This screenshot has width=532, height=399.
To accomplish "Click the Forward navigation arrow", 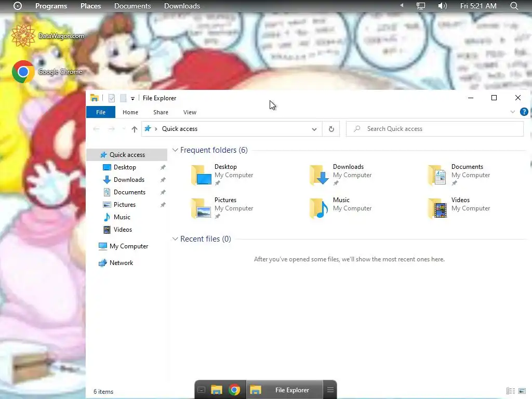I will (x=111, y=129).
